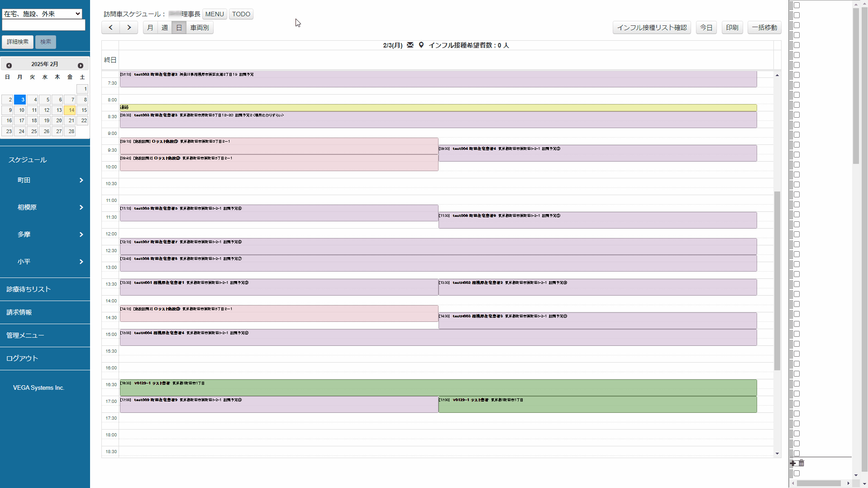Click the schedule vertical scrollbar thumb
This screenshot has width=868, height=488.
click(777, 281)
